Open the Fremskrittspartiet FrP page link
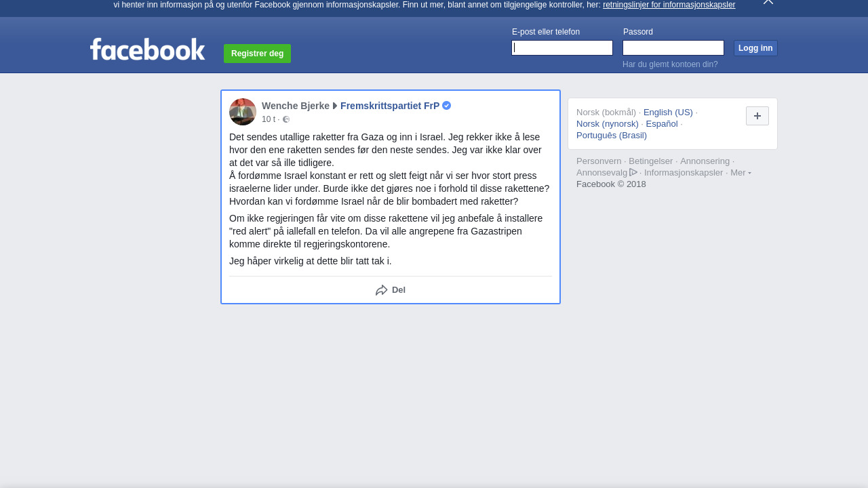868x488 pixels. pos(390,106)
